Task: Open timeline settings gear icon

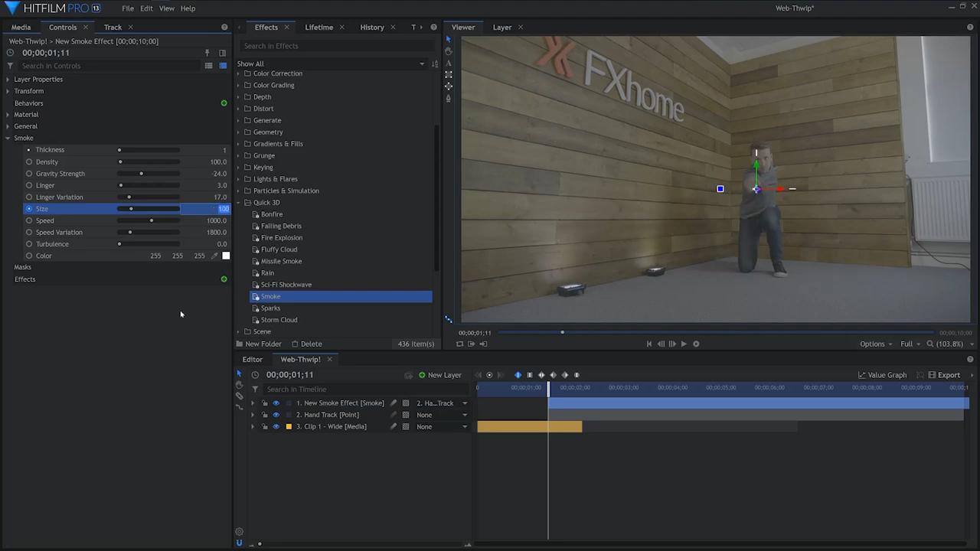Action: [x=239, y=531]
